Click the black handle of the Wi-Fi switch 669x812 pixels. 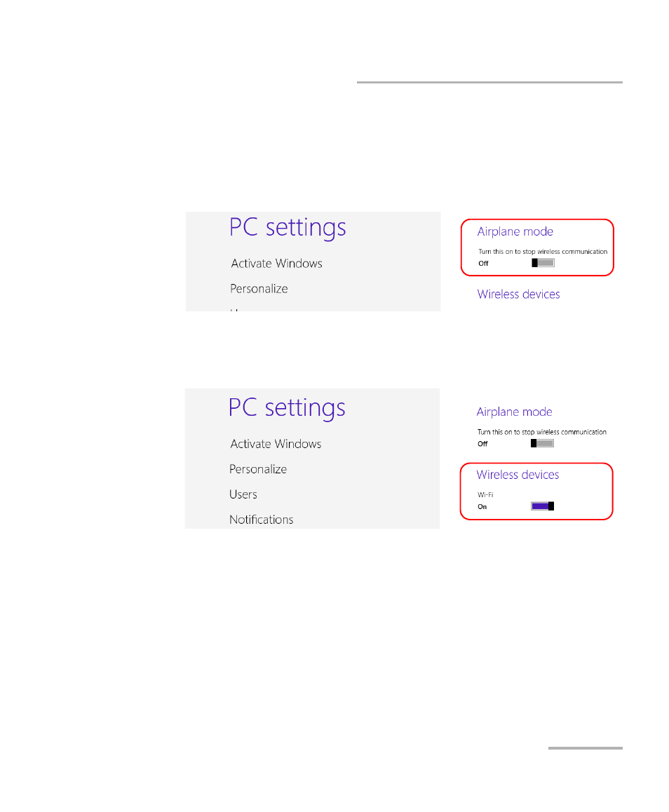point(551,506)
